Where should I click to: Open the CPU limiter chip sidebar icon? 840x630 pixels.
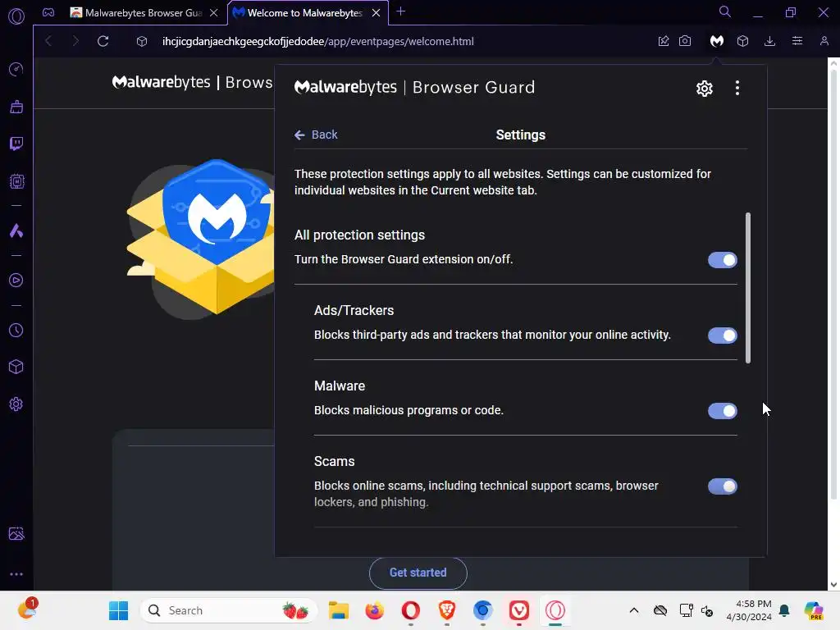tap(16, 181)
